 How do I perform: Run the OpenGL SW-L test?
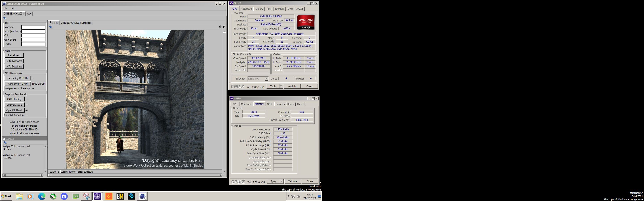14,105
